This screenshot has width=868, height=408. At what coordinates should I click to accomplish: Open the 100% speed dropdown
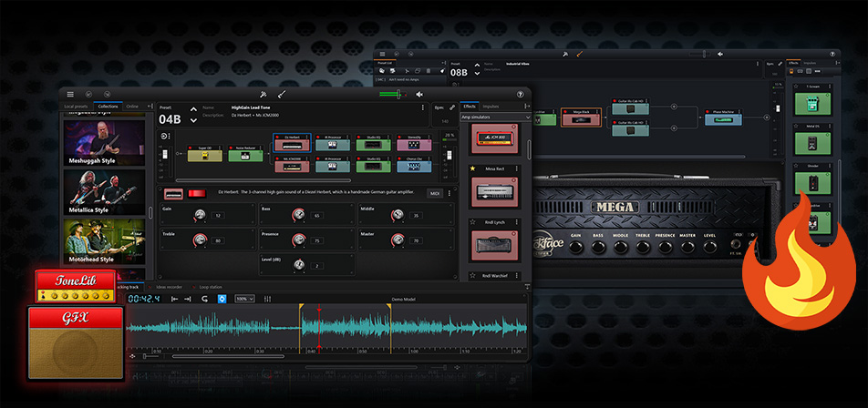coord(244,299)
